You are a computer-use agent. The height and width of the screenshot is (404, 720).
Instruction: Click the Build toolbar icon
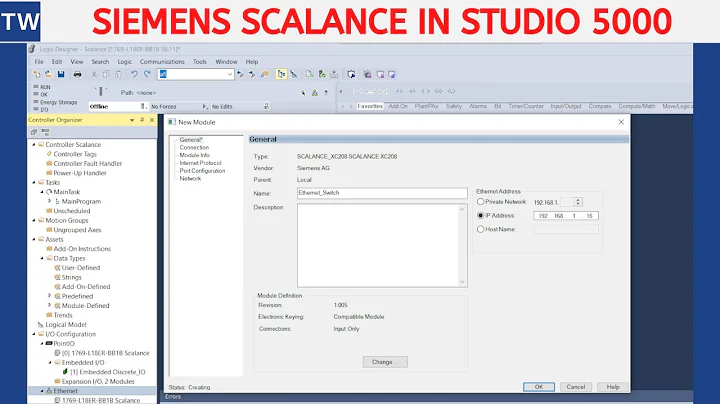tap(334, 74)
